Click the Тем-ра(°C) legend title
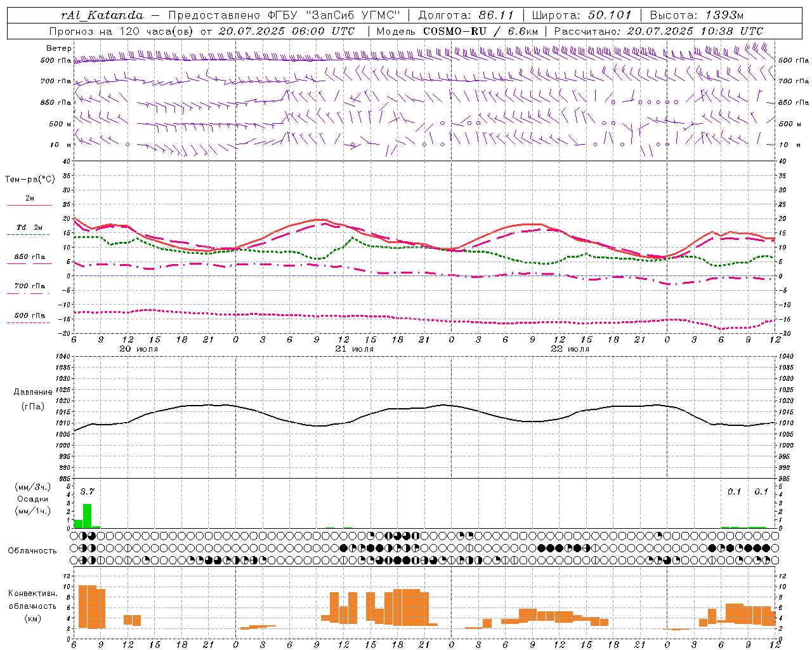The width and height of the screenshot is (812, 650). (30, 180)
